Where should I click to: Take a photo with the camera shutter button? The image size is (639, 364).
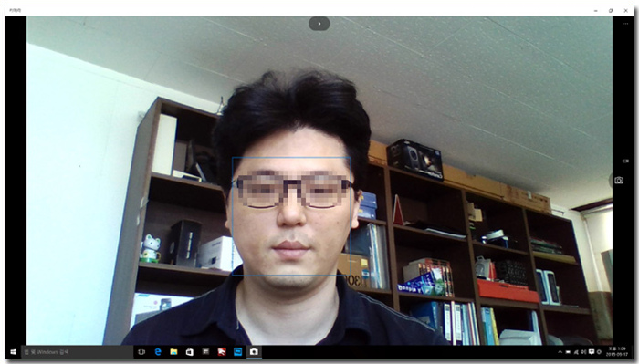tap(619, 181)
